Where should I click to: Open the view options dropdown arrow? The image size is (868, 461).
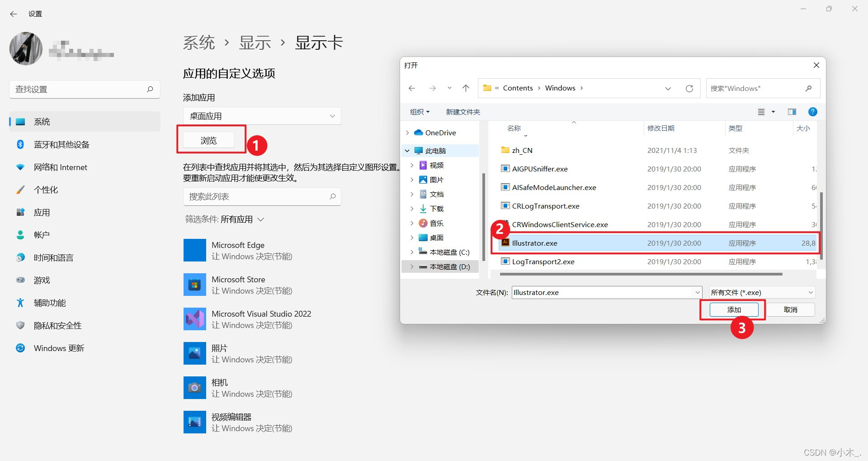coord(773,112)
